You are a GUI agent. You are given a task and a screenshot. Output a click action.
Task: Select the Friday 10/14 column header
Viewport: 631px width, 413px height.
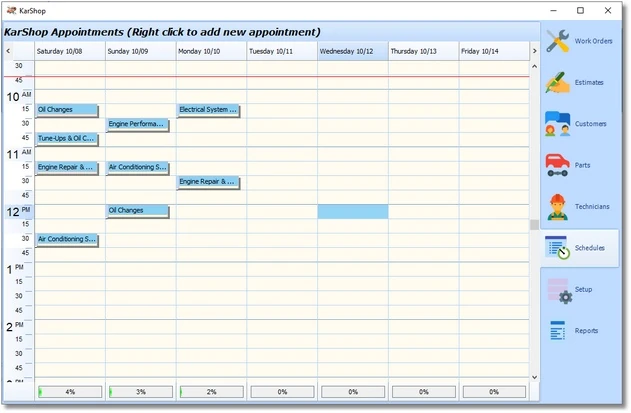coord(494,51)
